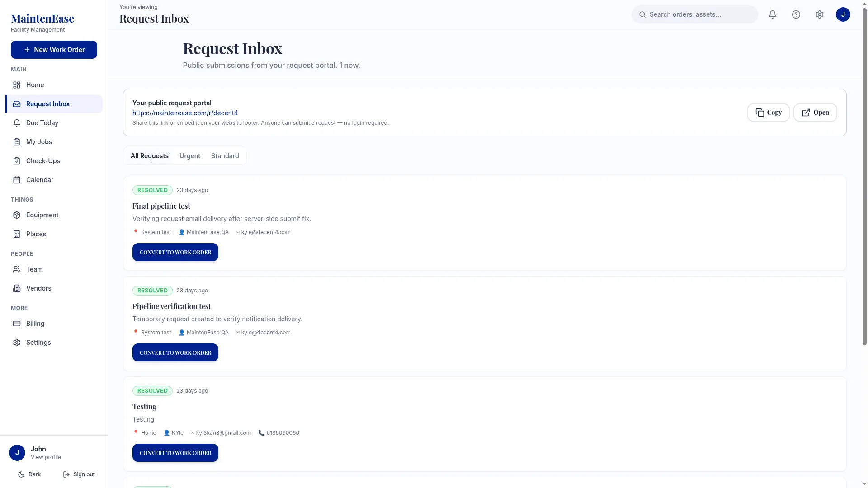Go to Due Today in sidebar
The height and width of the screenshot is (488, 868).
pos(54,123)
